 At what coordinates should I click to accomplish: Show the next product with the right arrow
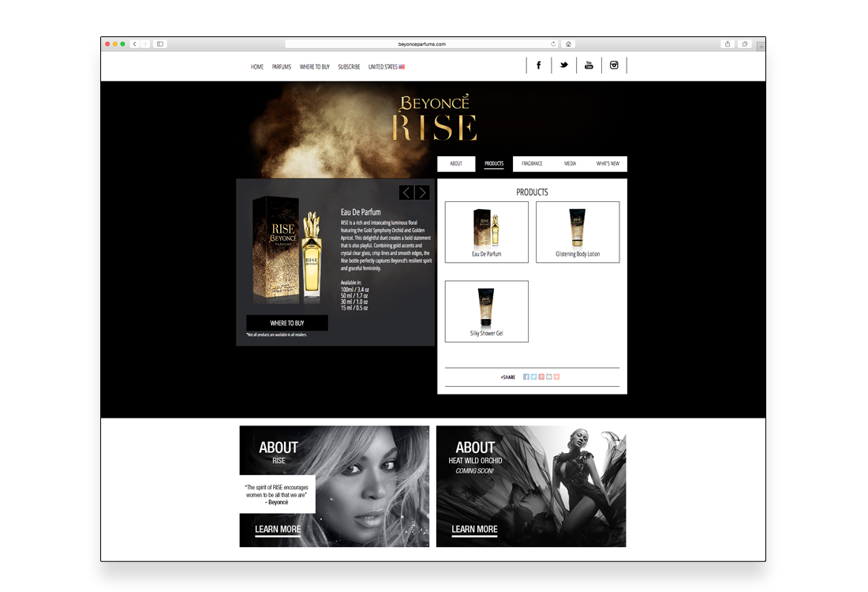tap(422, 192)
